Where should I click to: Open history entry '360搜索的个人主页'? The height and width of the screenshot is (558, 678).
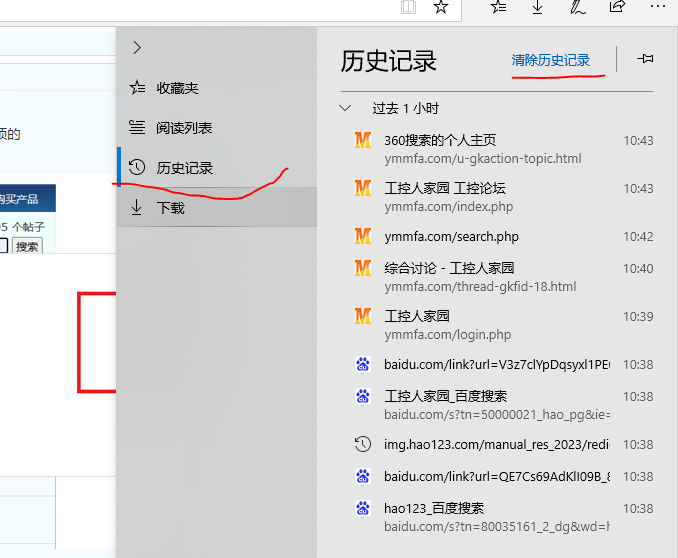click(x=440, y=140)
